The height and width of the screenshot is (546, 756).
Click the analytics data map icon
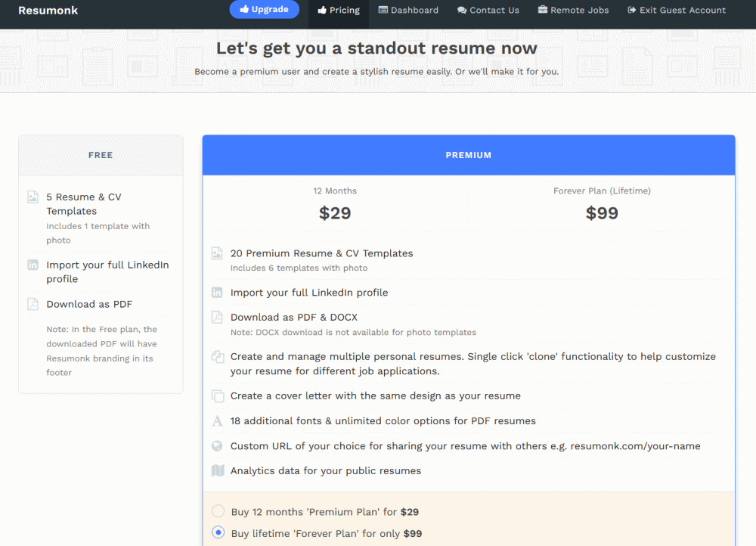(x=217, y=471)
